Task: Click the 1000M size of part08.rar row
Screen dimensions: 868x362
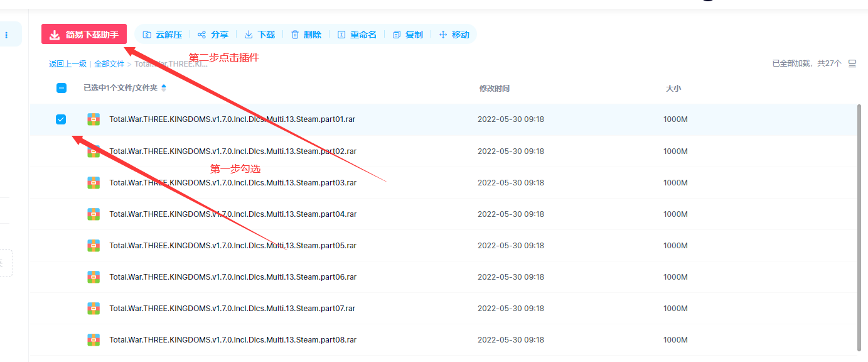Action: tap(675, 339)
